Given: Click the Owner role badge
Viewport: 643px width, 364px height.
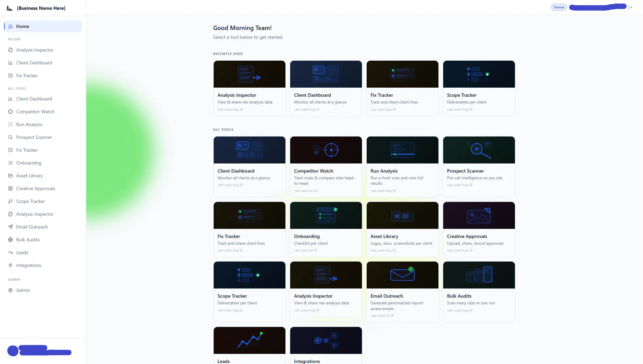Looking at the screenshot, I should point(559,7).
